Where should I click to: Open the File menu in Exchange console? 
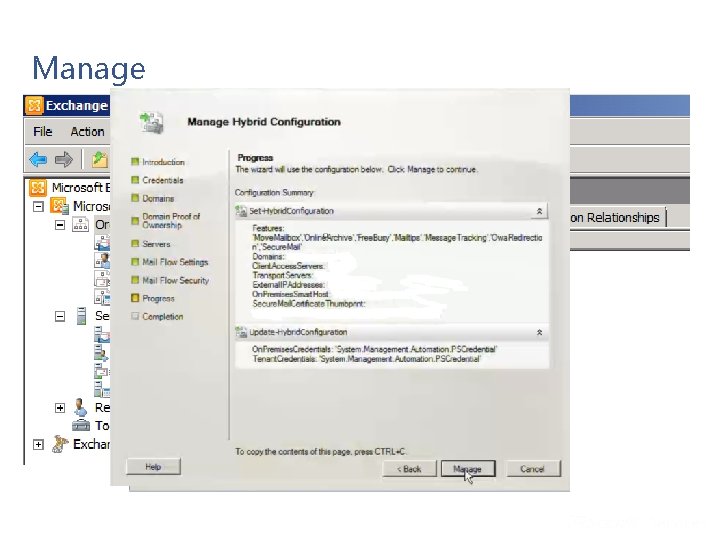43,132
